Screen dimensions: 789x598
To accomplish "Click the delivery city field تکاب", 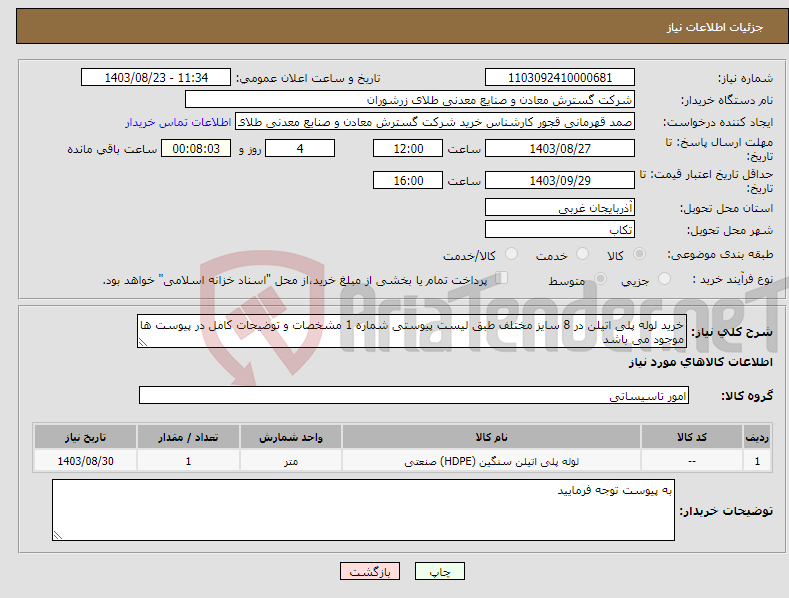I will (x=560, y=230).
